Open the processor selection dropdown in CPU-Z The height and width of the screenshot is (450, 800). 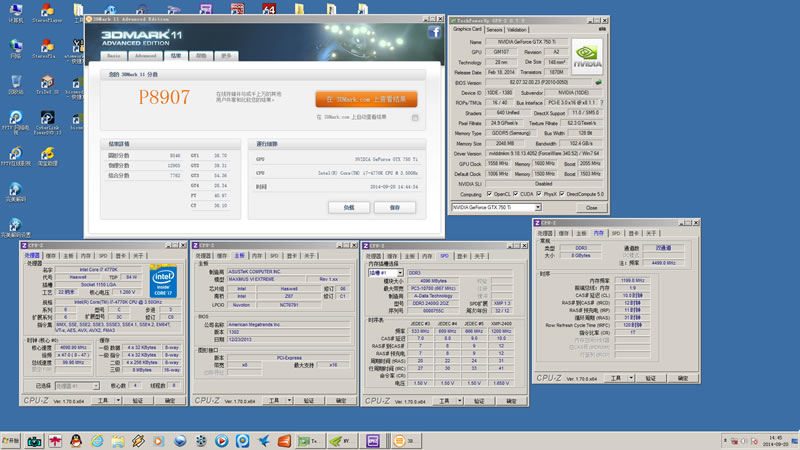click(78, 385)
